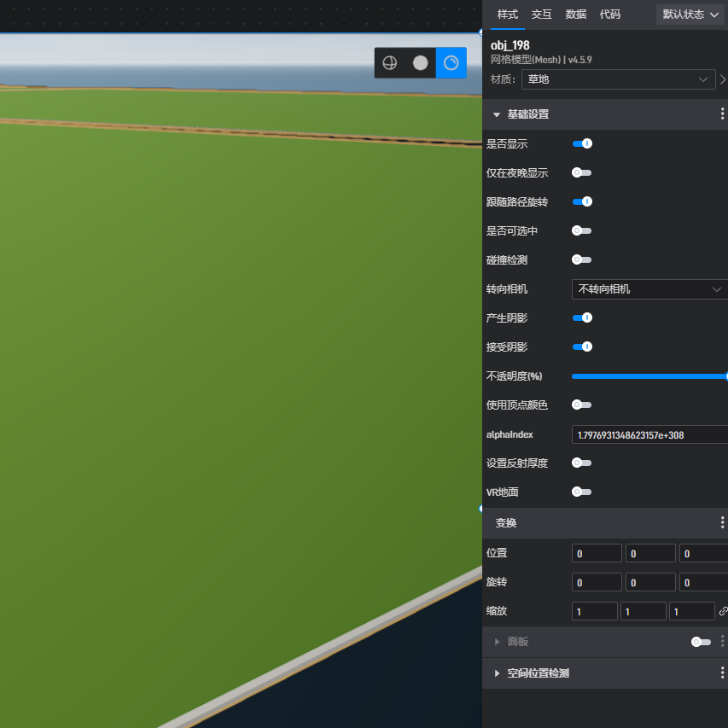Open the 基础设置 three-dot options menu
Screen dimensions: 728x728
point(722,114)
